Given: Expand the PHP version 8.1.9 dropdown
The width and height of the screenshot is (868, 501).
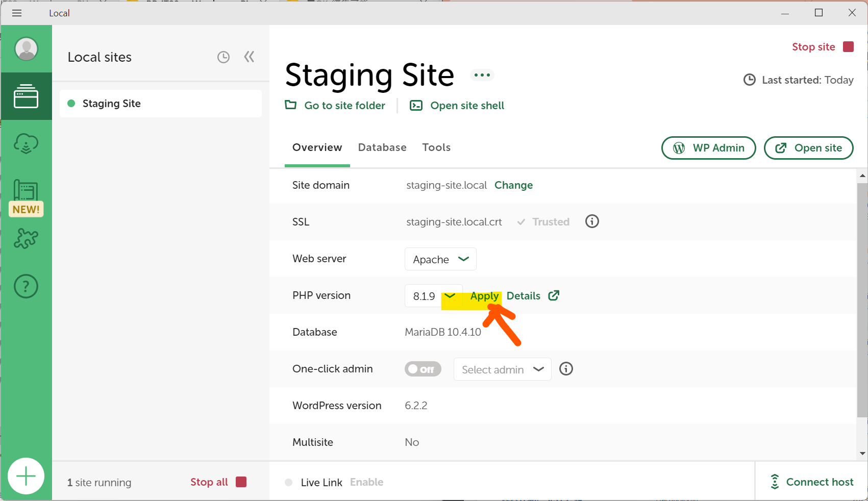Looking at the screenshot, I should [x=433, y=296].
